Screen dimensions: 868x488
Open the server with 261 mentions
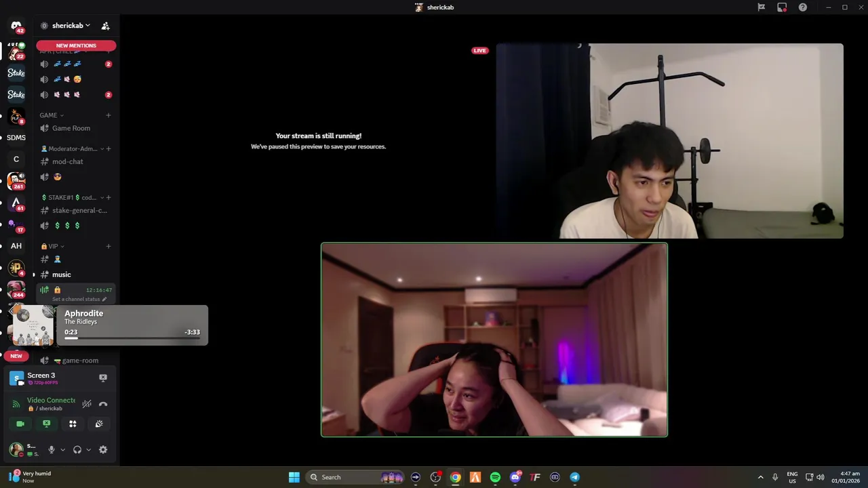pos(16,181)
